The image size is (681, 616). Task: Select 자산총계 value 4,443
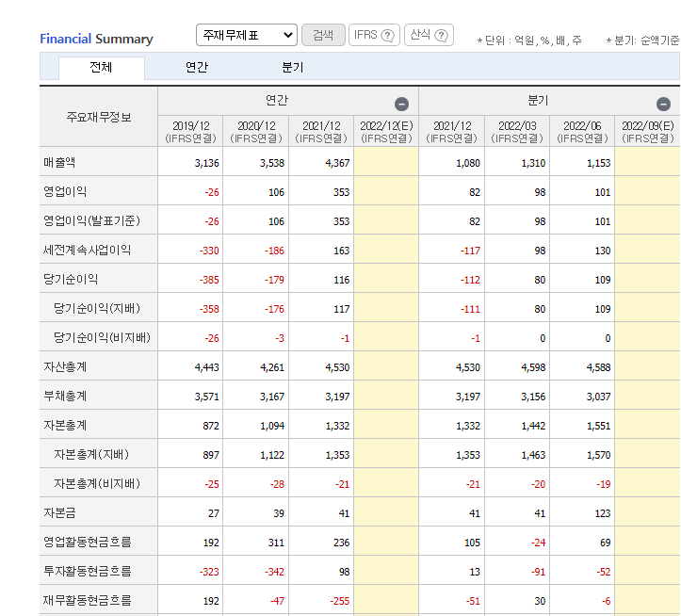206,367
